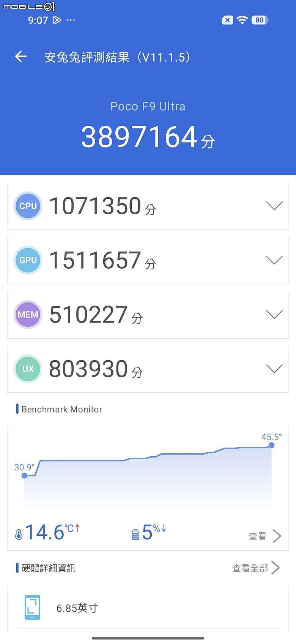Viewport: 296px width, 644px height.
Task: Expand the MEM 510227 score details
Action: [x=274, y=314]
